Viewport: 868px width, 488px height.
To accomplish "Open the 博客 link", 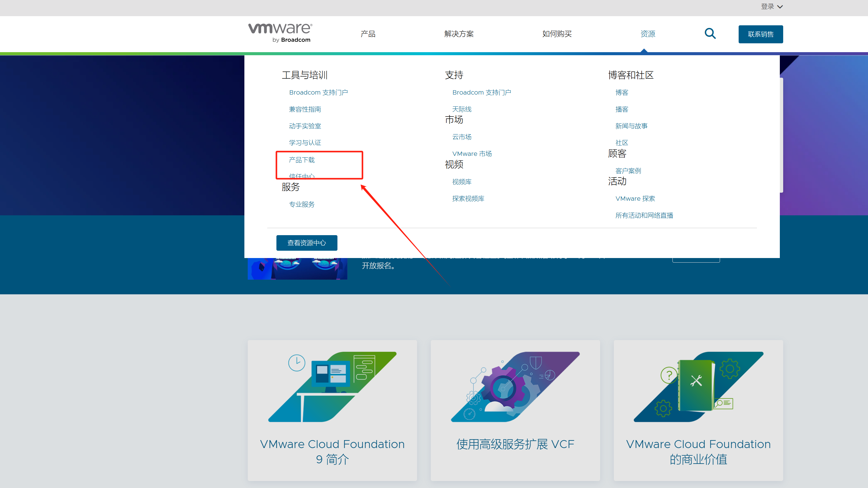I will pos(622,92).
